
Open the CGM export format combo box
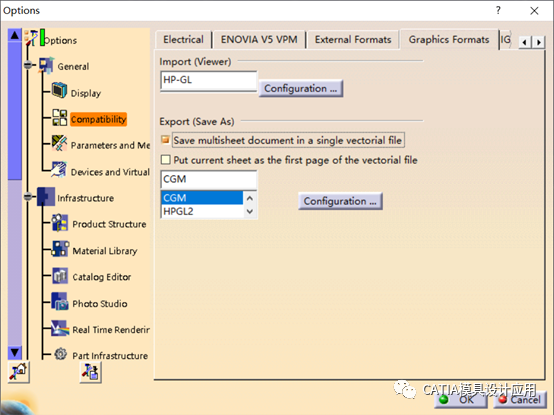coord(209,179)
